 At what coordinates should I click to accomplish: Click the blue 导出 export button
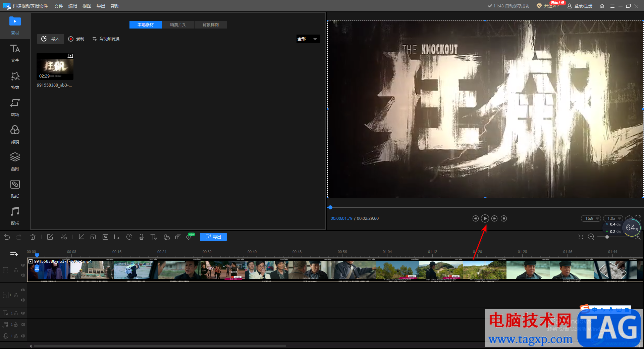click(x=213, y=237)
